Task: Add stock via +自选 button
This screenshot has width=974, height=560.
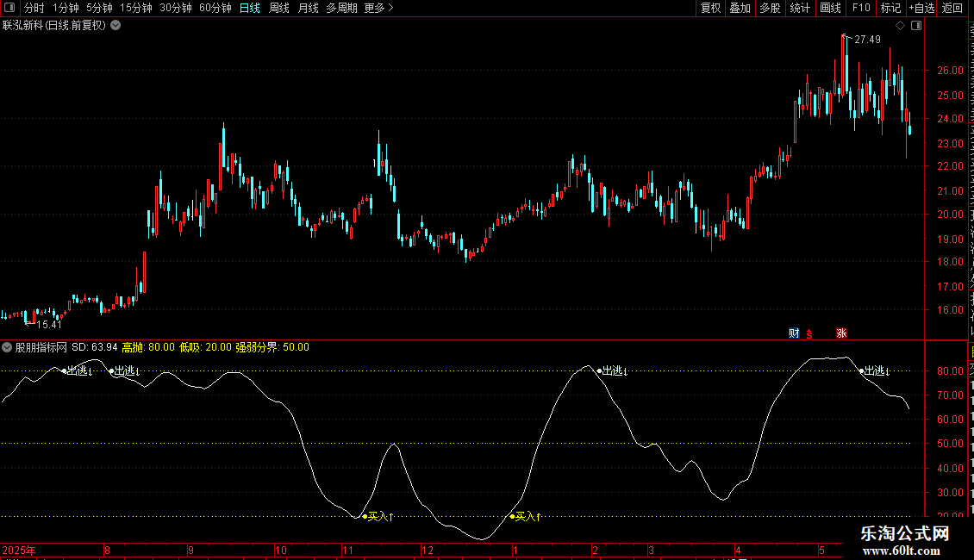Action: point(921,8)
